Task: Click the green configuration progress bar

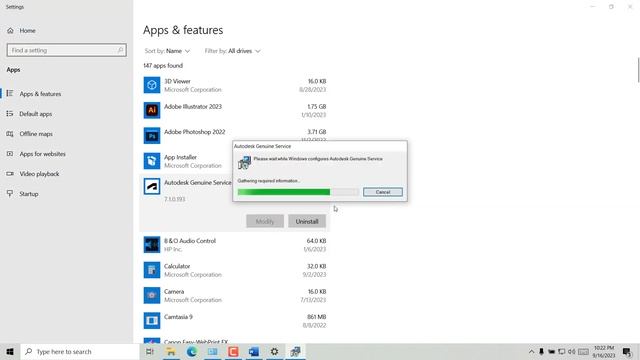Action: point(298,192)
